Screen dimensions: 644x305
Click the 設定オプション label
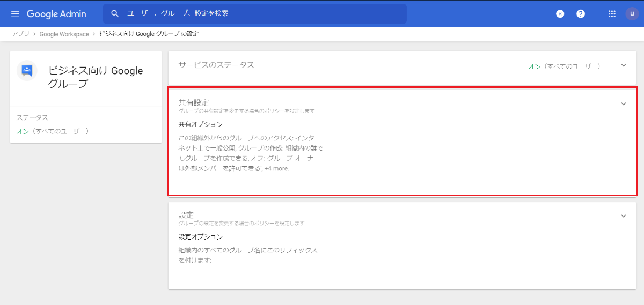(x=201, y=236)
